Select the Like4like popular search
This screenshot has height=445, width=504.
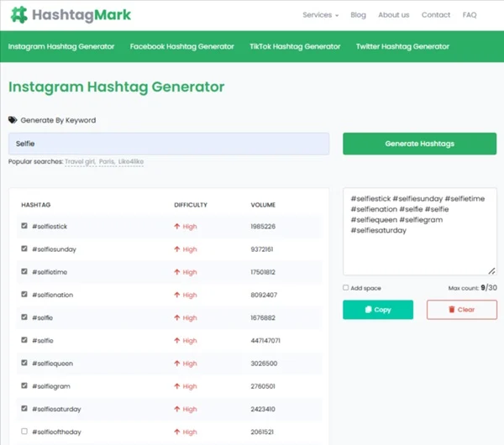coord(131,161)
